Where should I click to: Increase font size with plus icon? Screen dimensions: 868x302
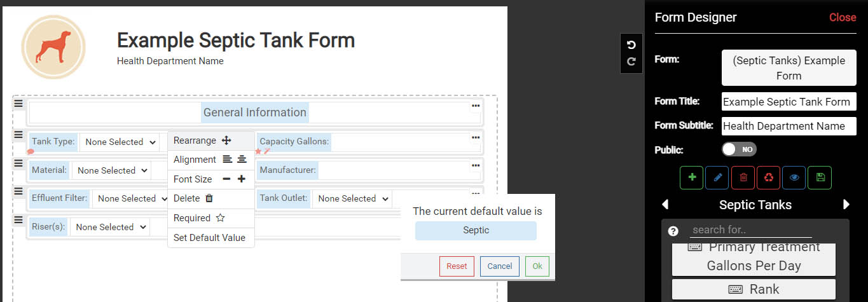[x=242, y=179]
